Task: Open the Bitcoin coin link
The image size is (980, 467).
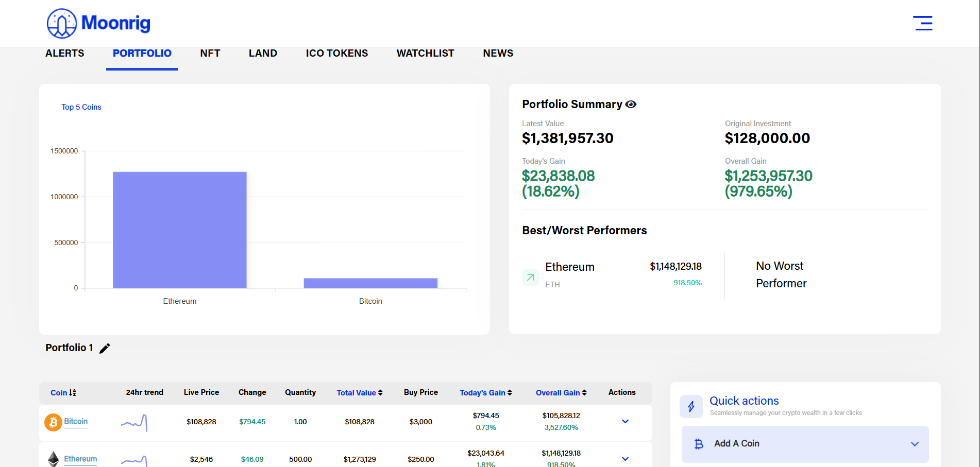Action: pyautogui.click(x=76, y=421)
